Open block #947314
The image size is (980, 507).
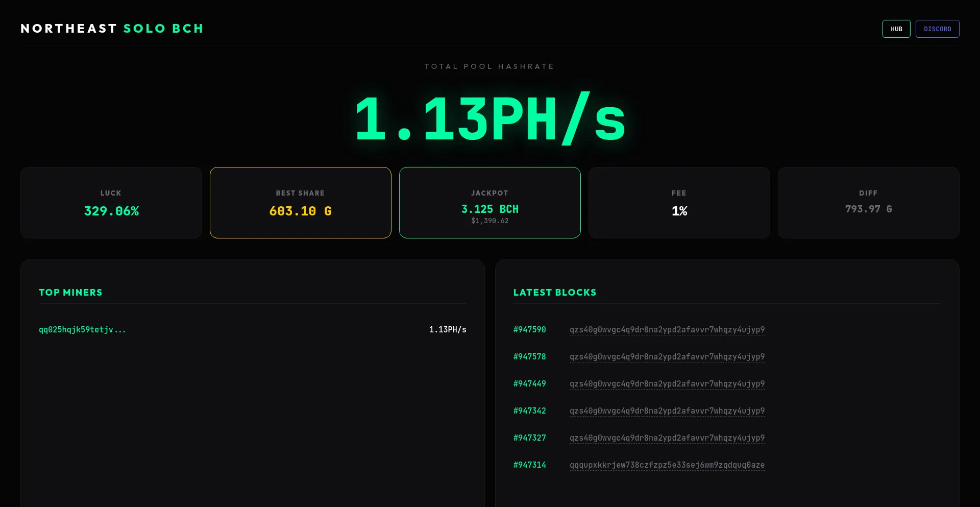click(530, 465)
